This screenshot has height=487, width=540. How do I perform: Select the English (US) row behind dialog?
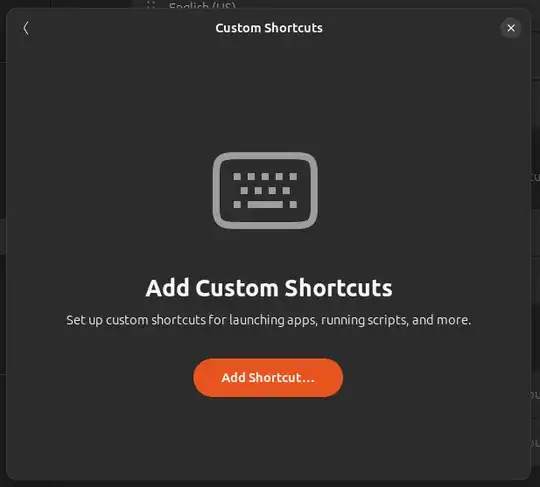[202, 6]
